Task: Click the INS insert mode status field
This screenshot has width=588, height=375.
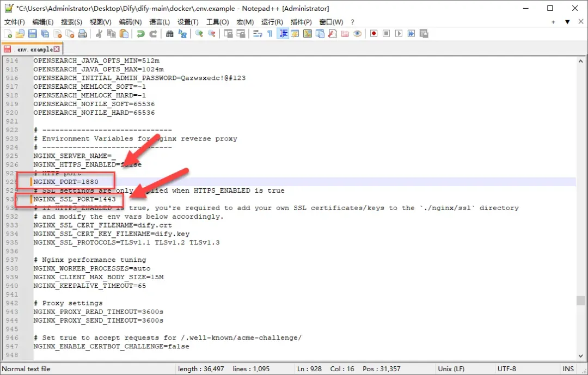Action: click(568, 368)
